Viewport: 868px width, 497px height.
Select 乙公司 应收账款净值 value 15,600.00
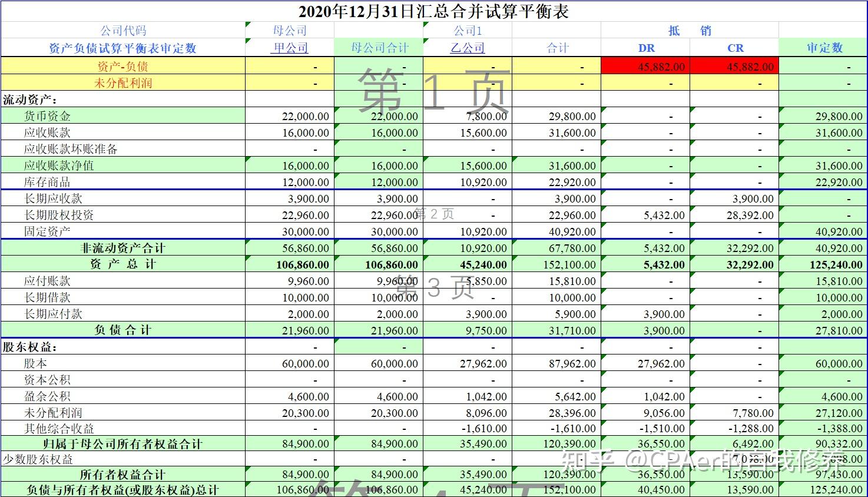(x=483, y=166)
